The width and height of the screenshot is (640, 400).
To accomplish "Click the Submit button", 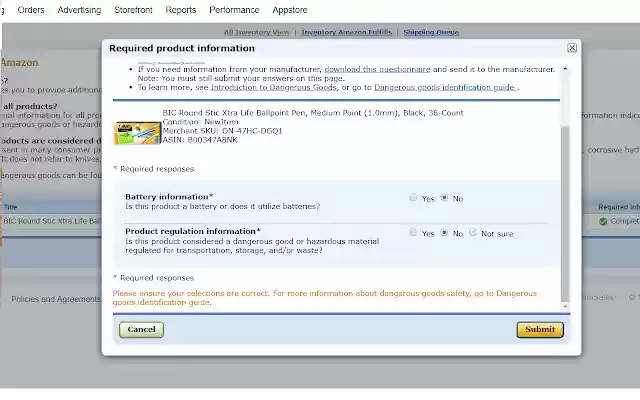I will tap(540, 329).
